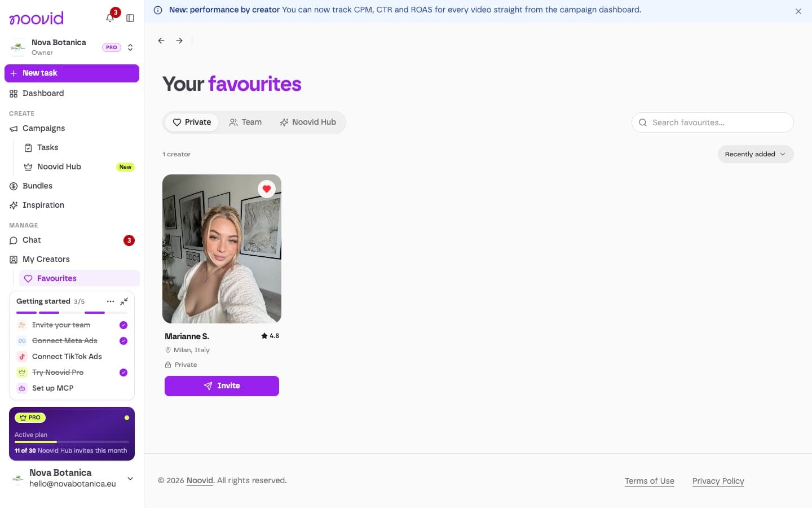Go back with left arrow
Viewport: 812px width, 508px height.
[x=161, y=41]
